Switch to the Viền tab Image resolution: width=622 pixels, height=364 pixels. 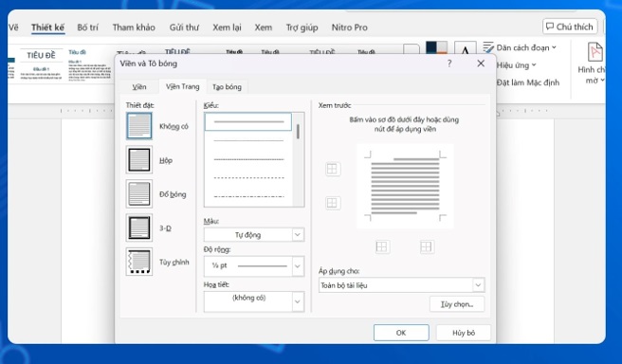(139, 87)
